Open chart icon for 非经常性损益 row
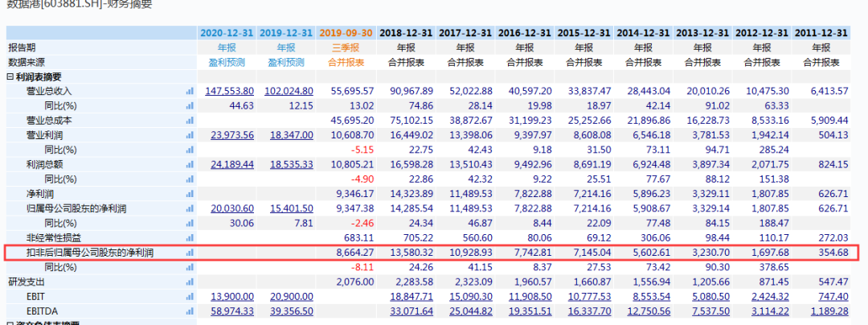This screenshot has width=868, height=325. (190, 238)
